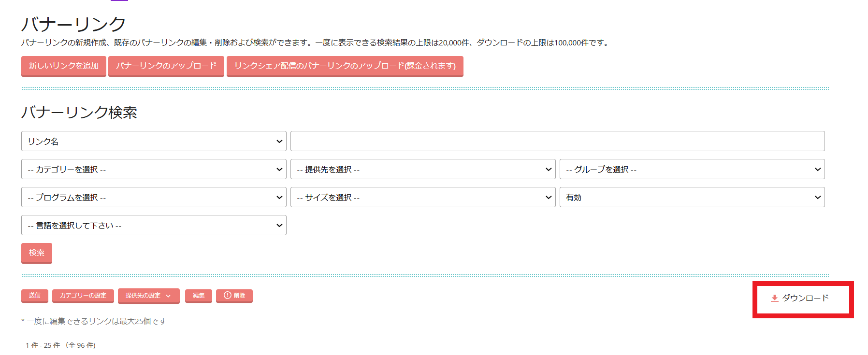Open the 言語を選択して下さい dropdown
This screenshot has height=355, width=868.
[x=154, y=225]
